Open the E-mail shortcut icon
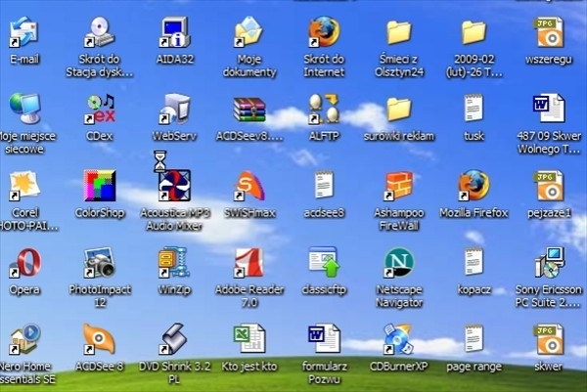The height and width of the screenshot is (392, 587). pos(23,32)
